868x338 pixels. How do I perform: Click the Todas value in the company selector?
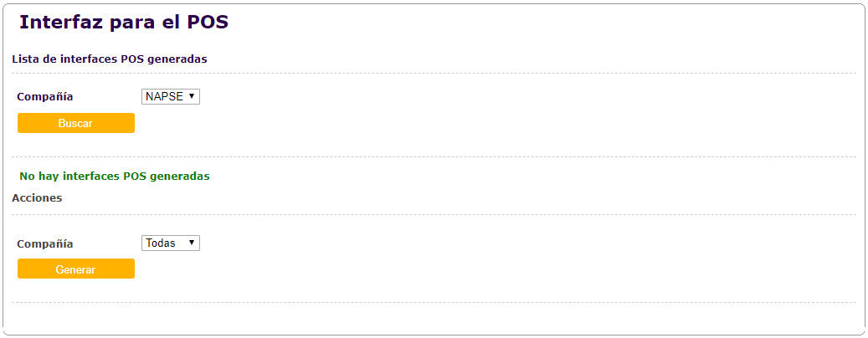(161, 243)
